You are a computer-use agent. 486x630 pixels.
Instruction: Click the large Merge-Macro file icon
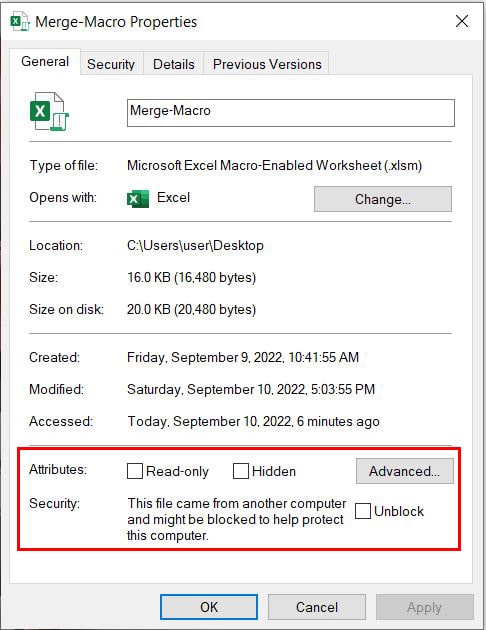pyautogui.click(x=49, y=112)
